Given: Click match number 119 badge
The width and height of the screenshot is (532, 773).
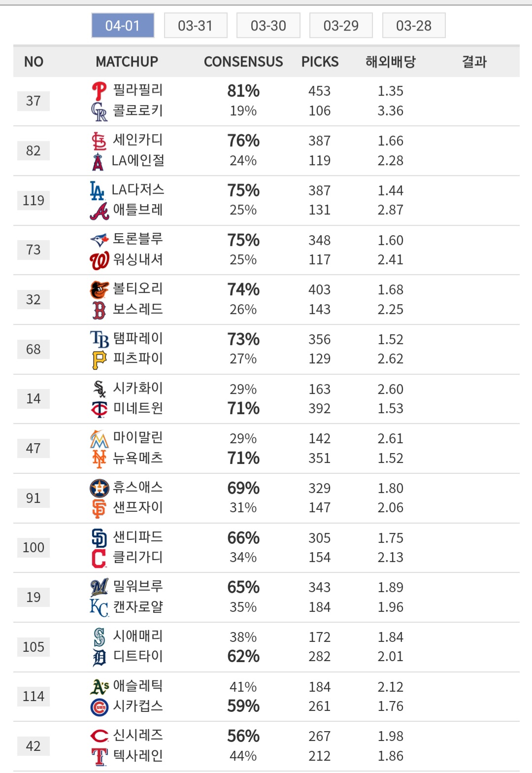Looking at the screenshot, I should [x=33, y=201].
